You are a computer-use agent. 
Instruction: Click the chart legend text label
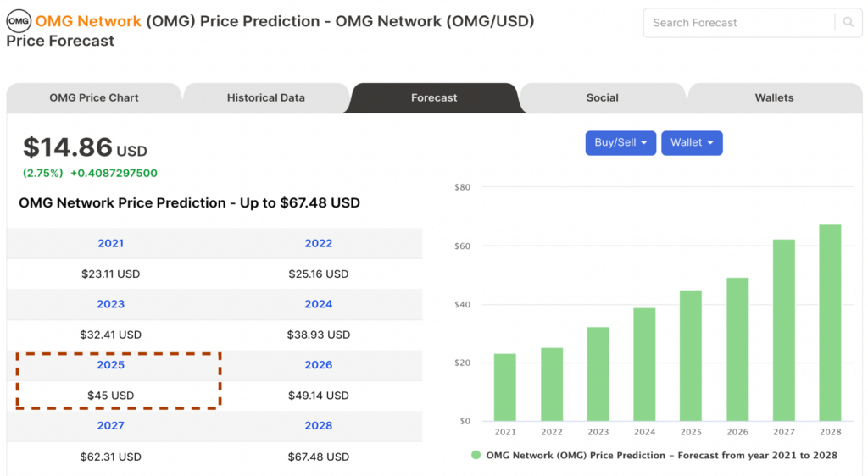point(661,455)
